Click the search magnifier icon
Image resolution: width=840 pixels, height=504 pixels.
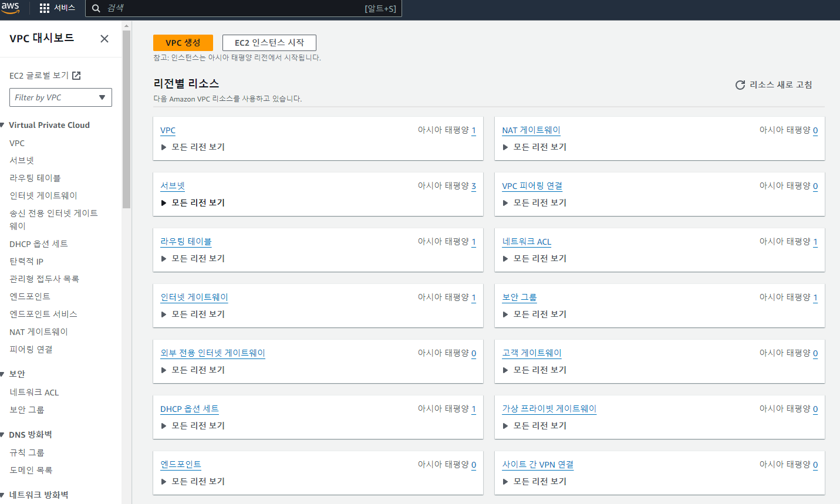(96, 8)
